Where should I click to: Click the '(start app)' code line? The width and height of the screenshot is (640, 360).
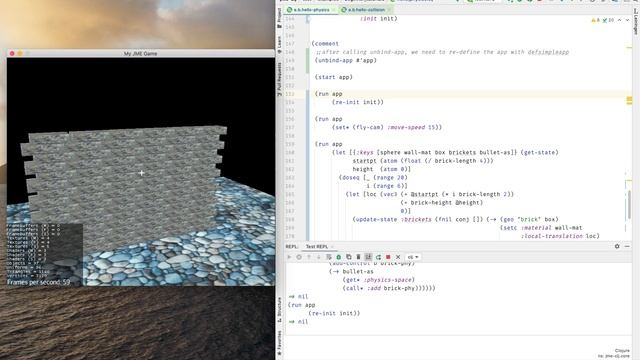(x=333, y=77)
